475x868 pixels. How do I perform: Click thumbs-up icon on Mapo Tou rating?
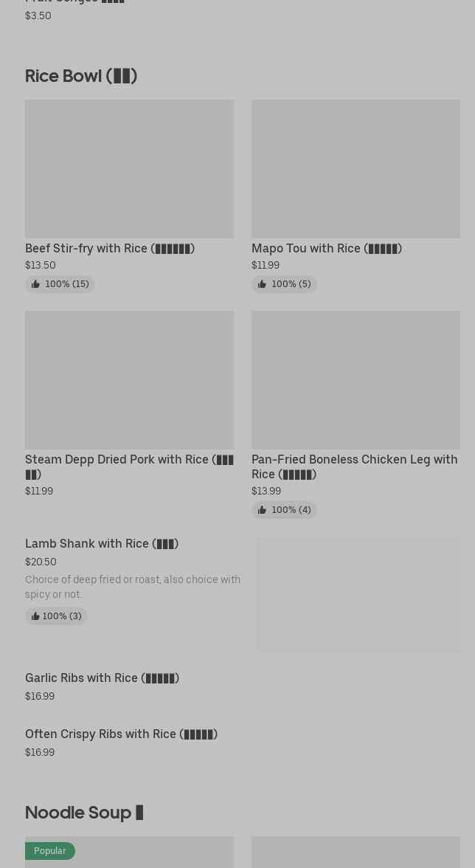262,284
